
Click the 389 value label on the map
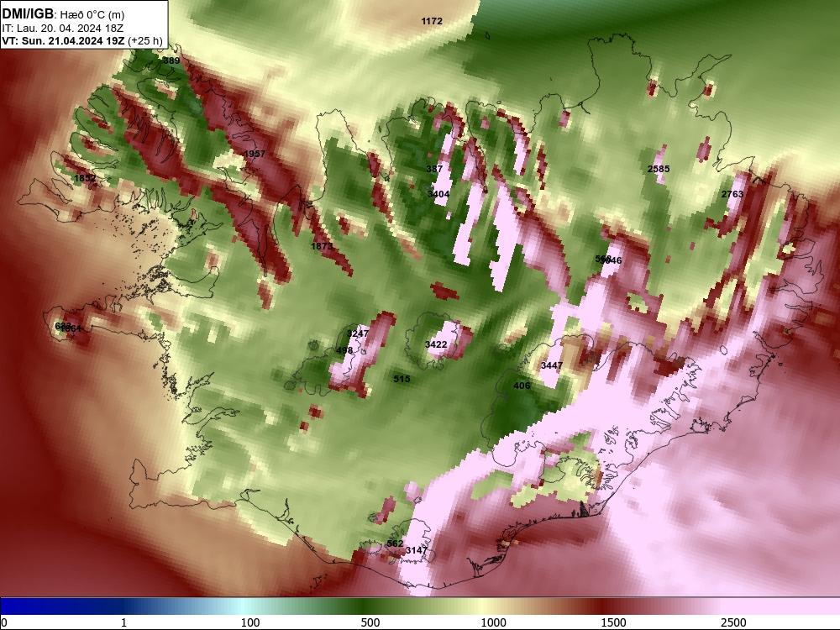point(171,60)
